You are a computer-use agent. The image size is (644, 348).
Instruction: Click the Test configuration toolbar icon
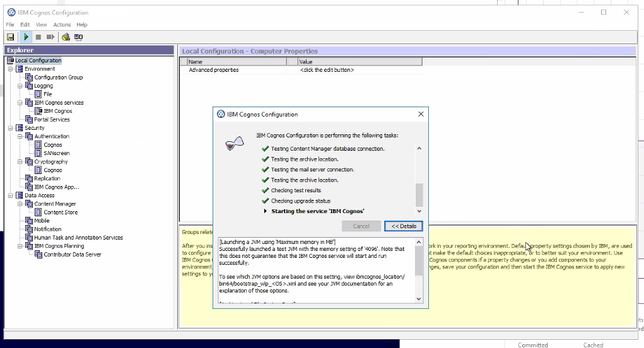click(66, 37)
